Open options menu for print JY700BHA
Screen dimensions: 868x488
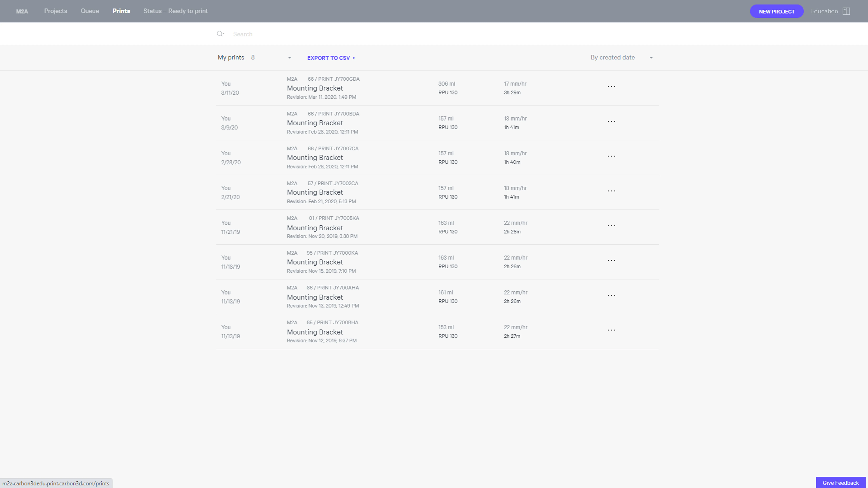pyautogui.click(x=611, y=330)
